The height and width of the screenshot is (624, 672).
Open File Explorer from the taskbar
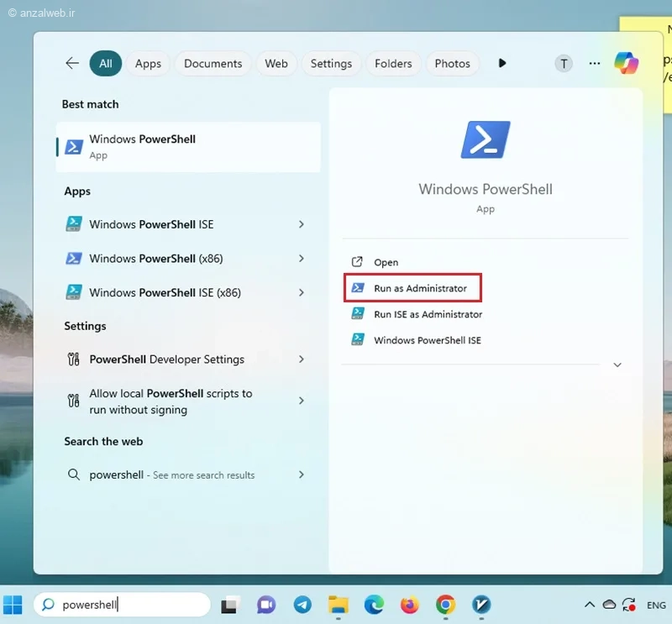click(x=339, y=605)
